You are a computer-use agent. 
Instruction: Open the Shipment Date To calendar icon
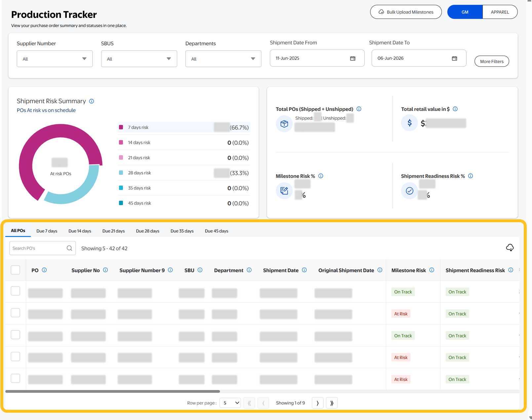pyautogui.click(x=454, y=58)
